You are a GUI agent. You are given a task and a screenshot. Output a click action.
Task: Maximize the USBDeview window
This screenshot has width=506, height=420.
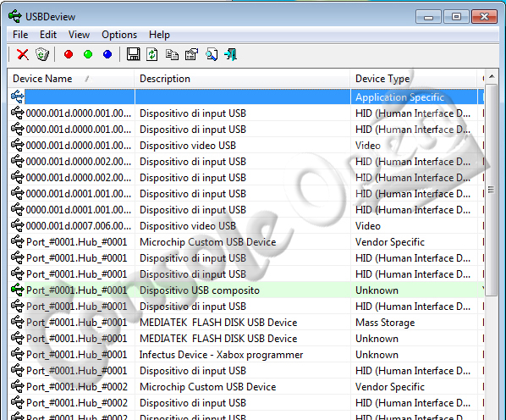pos(456,16)
